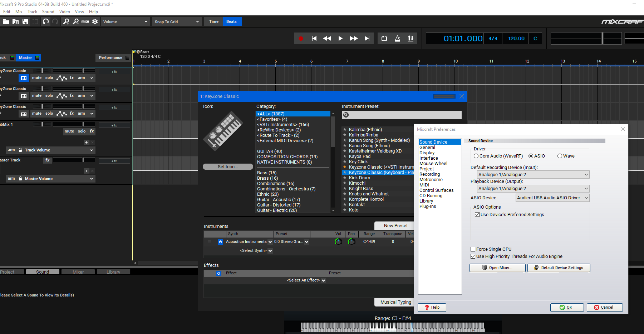Select Core Audio (WaveRT) driver
The image size is (644, 334).
476,156
